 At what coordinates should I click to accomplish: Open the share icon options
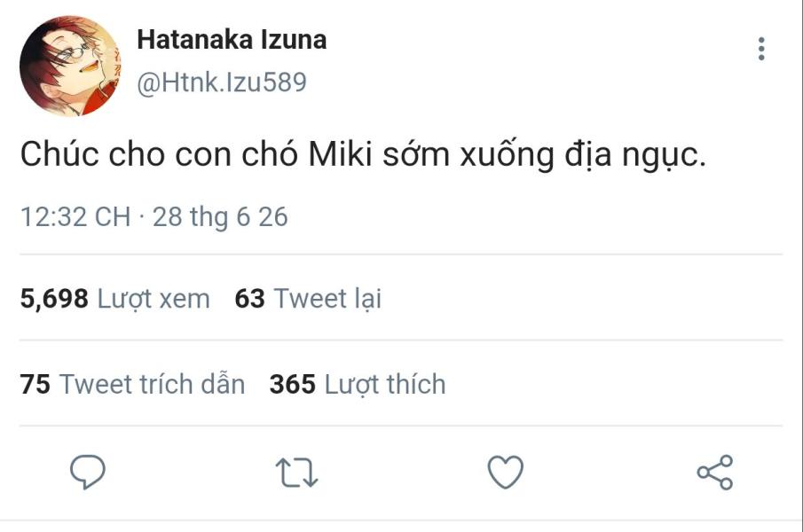(x=715, y=472)
